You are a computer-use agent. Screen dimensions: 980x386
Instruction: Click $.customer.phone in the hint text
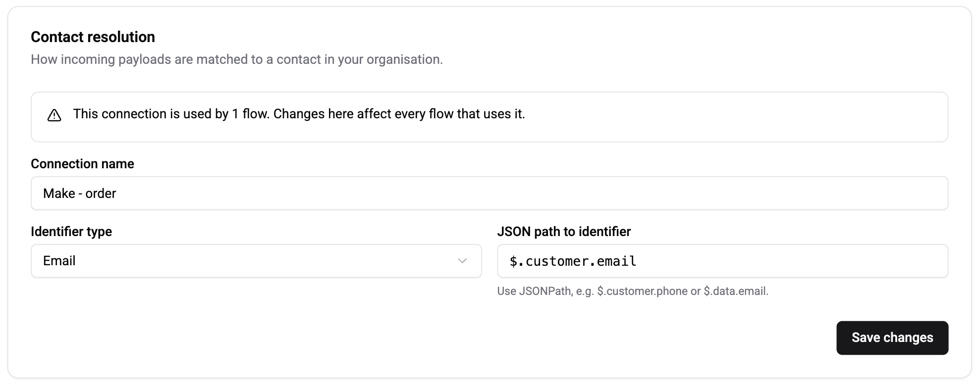[641, 291]
